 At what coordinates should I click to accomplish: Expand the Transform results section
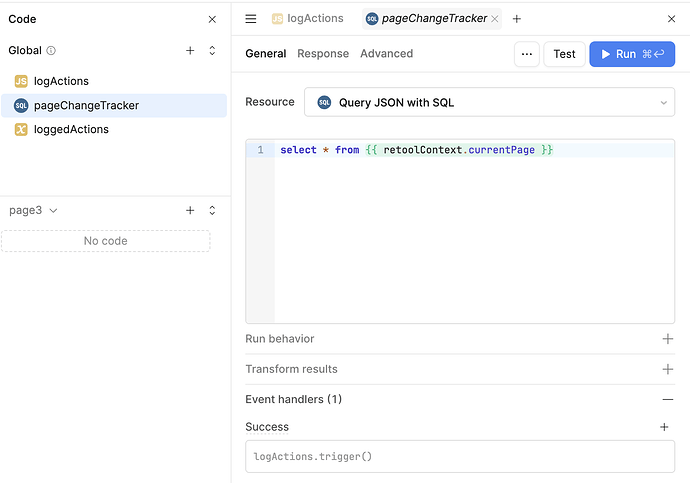[x=667, y=369]
